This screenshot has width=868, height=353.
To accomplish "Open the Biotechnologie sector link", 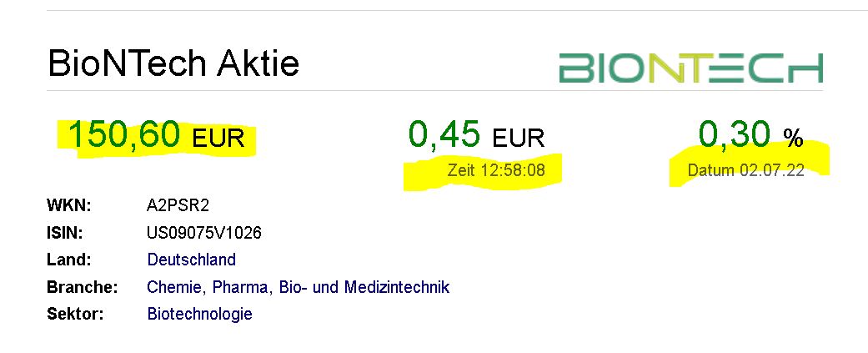I will 199,314.
